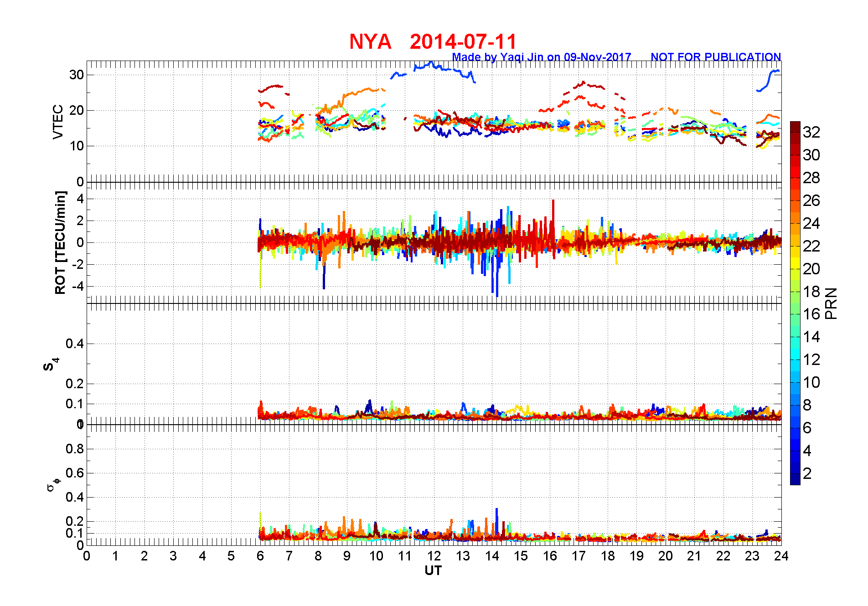
Task: Click colorbar tick label "14"
Action: [x=811, y=337]
